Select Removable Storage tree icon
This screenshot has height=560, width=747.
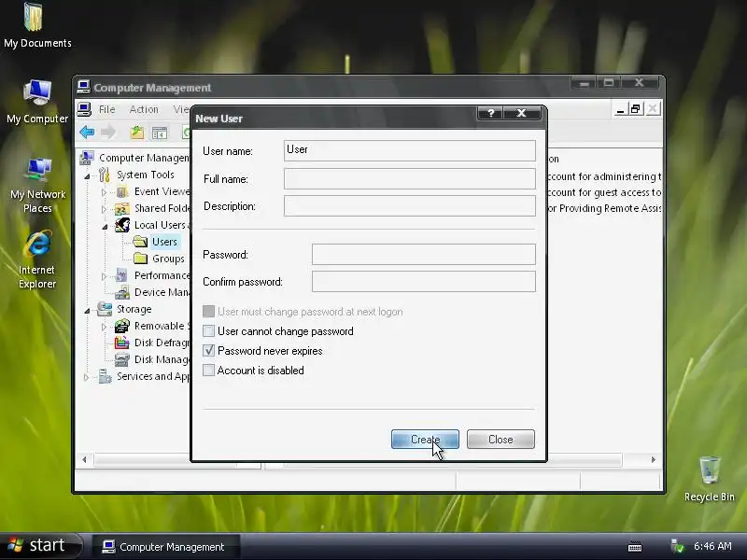(122, 326)
